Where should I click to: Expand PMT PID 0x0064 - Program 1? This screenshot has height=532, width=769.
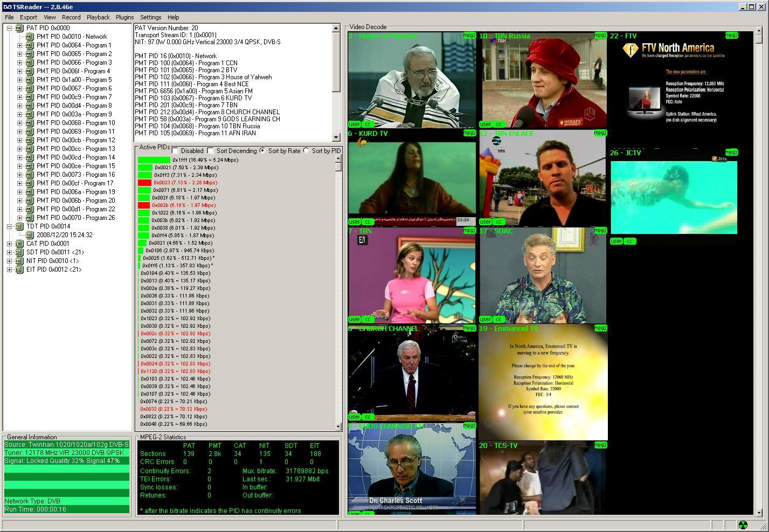pos(19,45)
